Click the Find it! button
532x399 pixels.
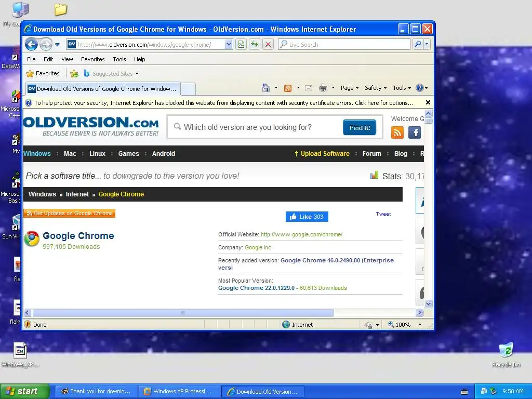360,128
